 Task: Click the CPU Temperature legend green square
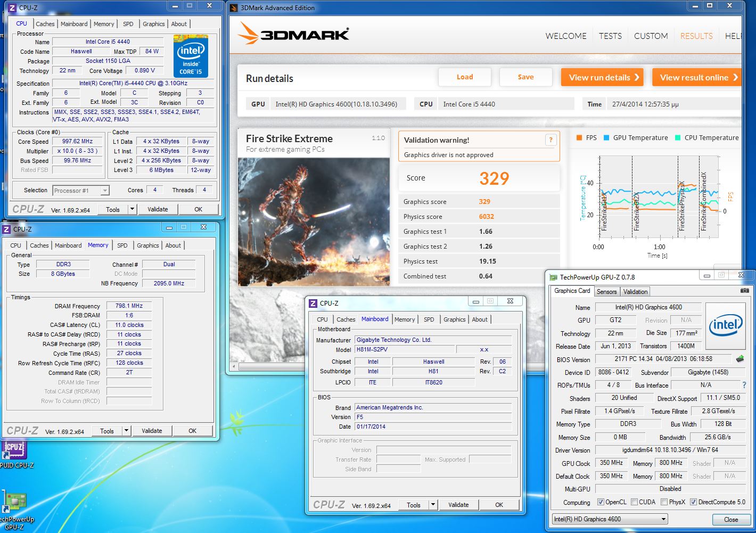[677, 137]
